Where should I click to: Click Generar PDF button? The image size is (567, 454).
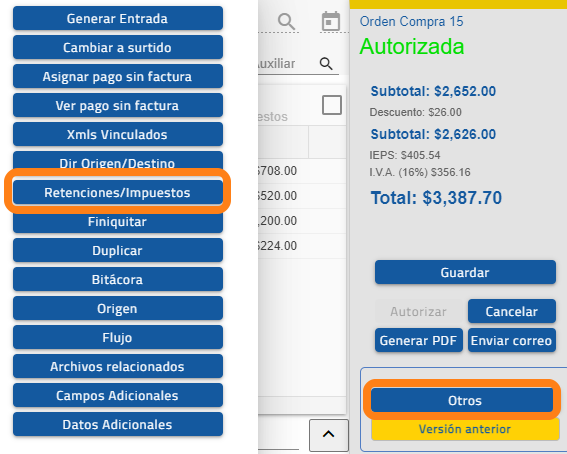[418, 340]
